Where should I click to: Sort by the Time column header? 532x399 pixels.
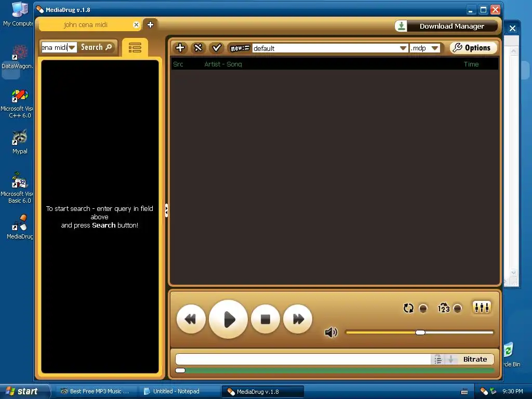[471, 64]
